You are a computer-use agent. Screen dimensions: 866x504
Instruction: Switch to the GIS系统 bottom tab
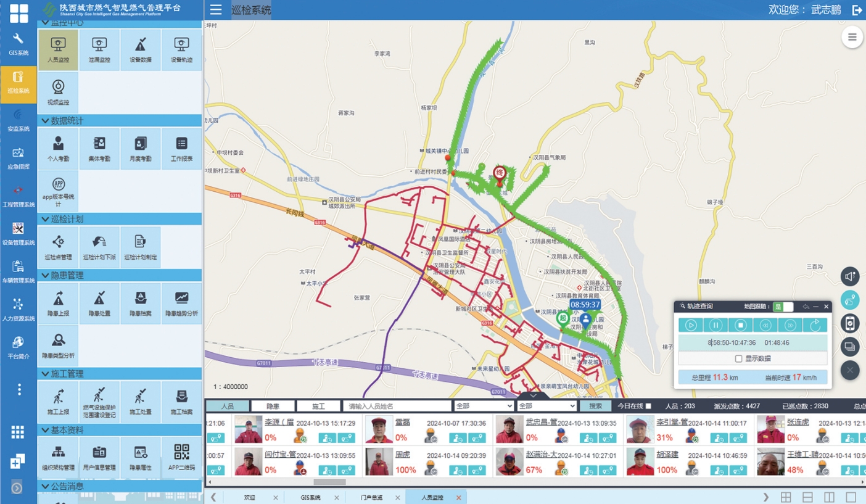[311, 497]
